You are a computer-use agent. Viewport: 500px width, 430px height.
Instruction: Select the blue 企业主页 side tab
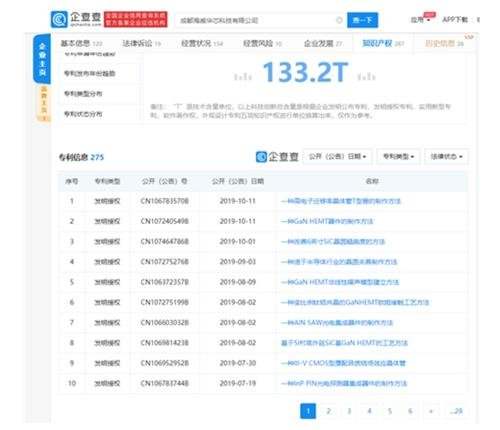tap(42, 59)
